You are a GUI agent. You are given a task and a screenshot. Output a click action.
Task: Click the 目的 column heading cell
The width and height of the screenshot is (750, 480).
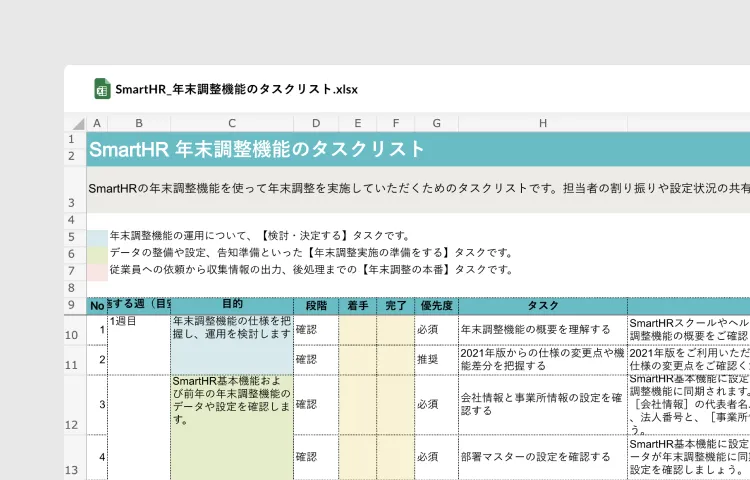[232, 304]
